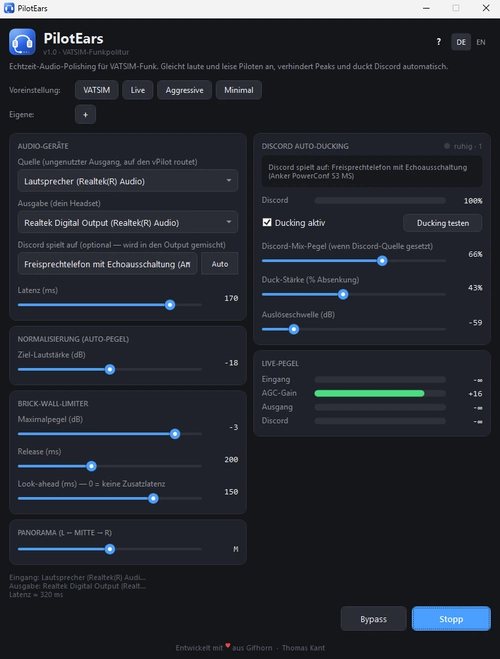The height and width of the screenshot is (659, 500).
Task: Adjust the Panorama slider handle
Action: [110, 549]
